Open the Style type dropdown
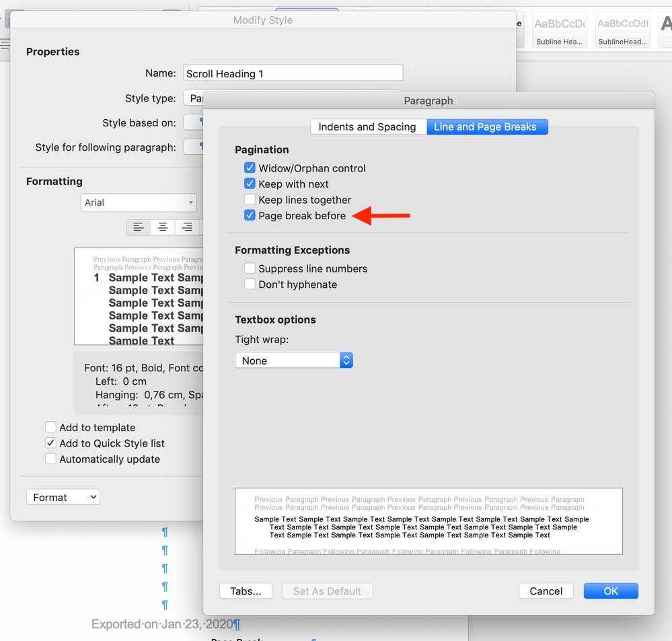 (193, 98)
